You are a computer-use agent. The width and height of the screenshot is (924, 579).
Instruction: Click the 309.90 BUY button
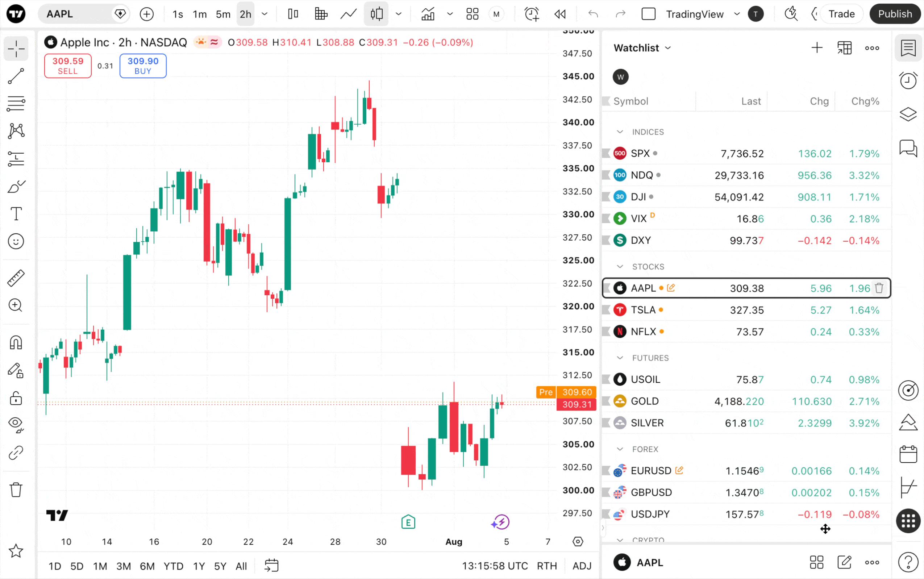143,66
